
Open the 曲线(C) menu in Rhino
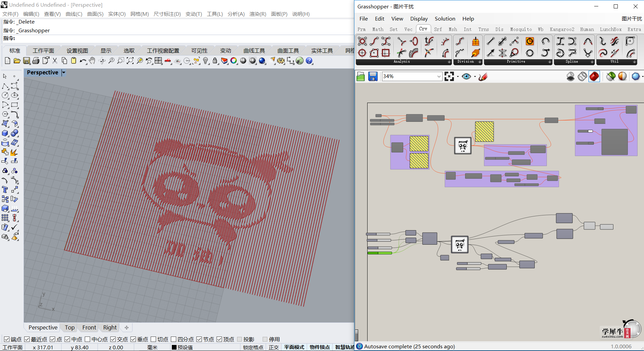click(x=74, y=14)
